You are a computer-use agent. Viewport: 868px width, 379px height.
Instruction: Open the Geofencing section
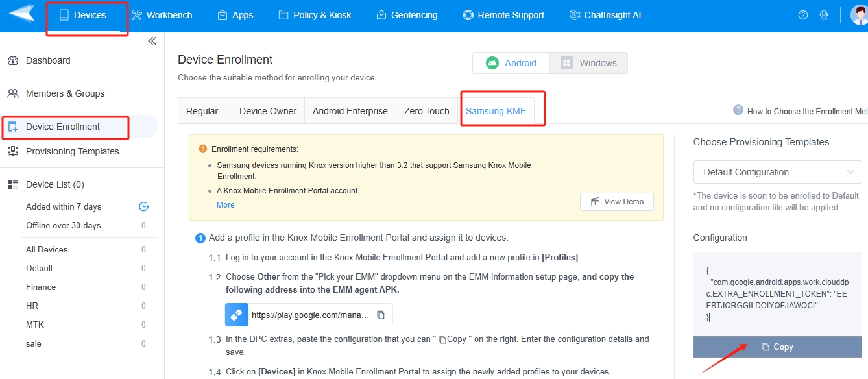coord(407,15)
